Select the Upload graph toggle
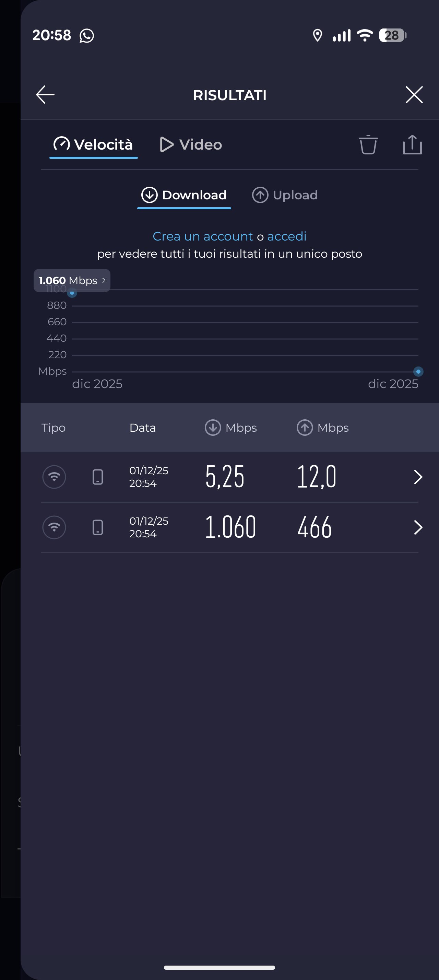Viewport: 439px width, 980px height. point(285,195)
